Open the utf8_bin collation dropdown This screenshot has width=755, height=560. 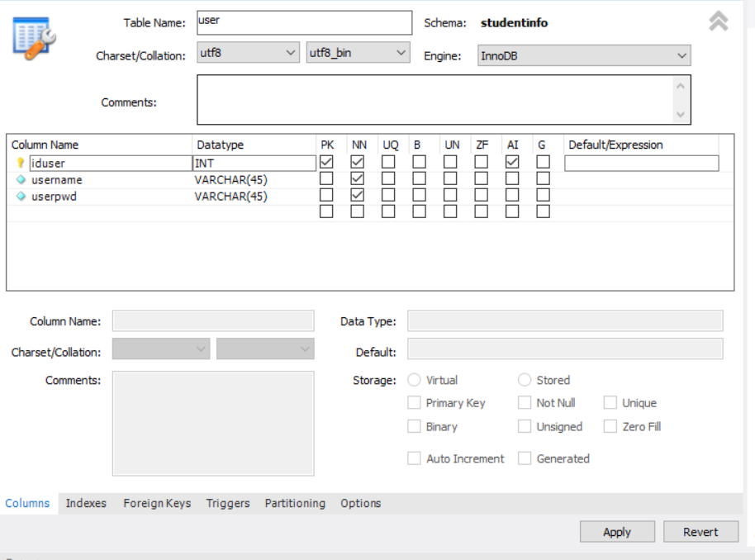[359, 53]
